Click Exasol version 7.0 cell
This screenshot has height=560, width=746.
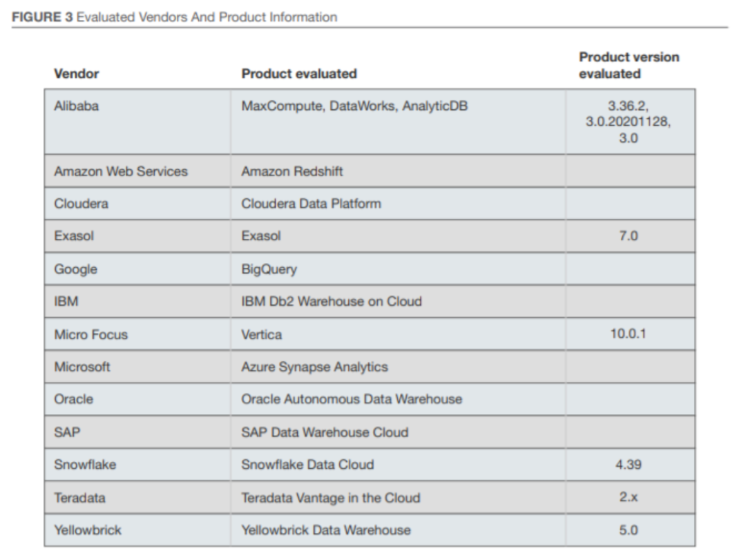629,236
